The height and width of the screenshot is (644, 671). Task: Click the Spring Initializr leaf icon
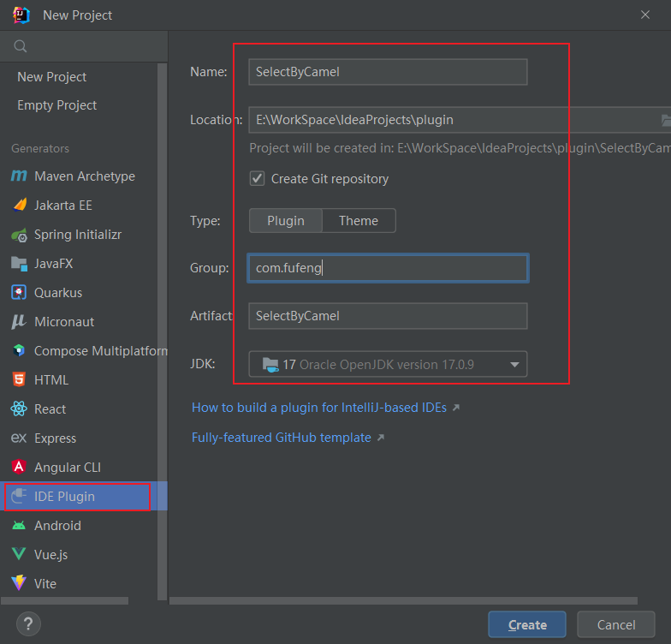click(19, 235)
